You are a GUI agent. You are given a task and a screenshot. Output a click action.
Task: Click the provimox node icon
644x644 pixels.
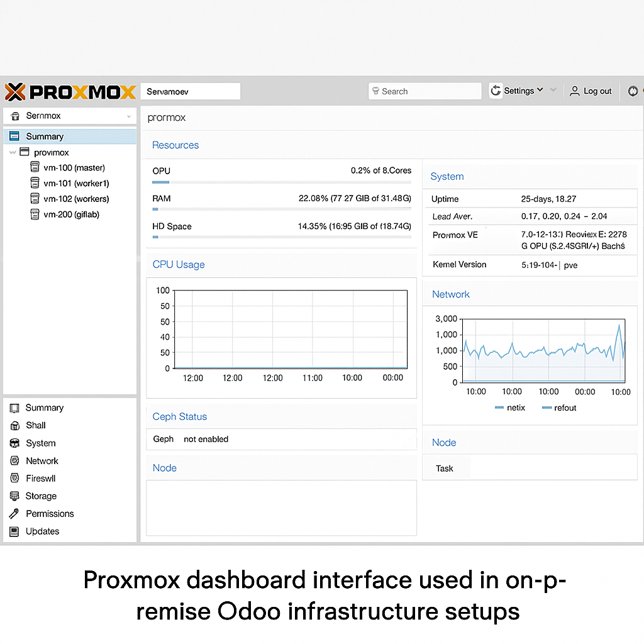click(25, 152)
